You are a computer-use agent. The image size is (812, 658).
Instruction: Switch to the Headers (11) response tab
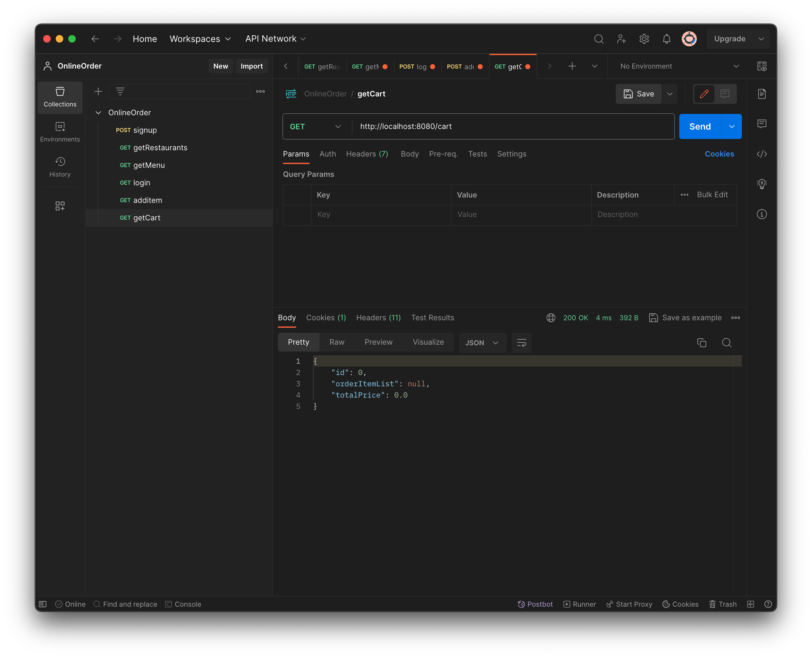(378, 318)
